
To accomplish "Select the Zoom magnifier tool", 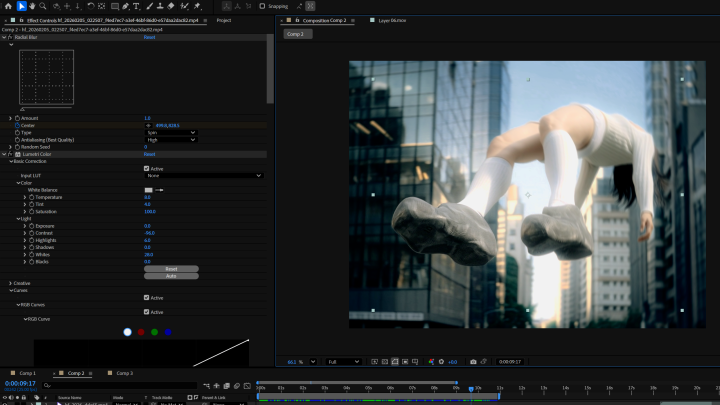I will coord(43,6).
